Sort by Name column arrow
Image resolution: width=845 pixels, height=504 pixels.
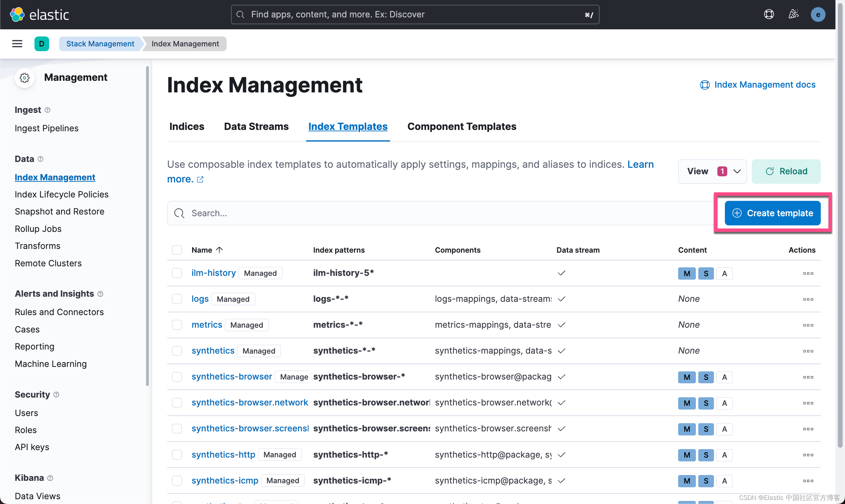pos(219,250)
